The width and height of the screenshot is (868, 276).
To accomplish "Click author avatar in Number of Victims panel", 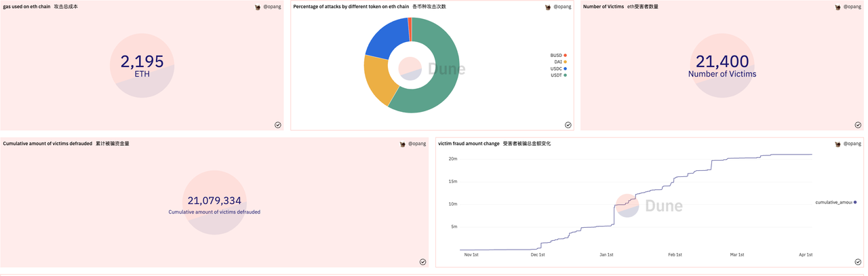I will (838, 7).
